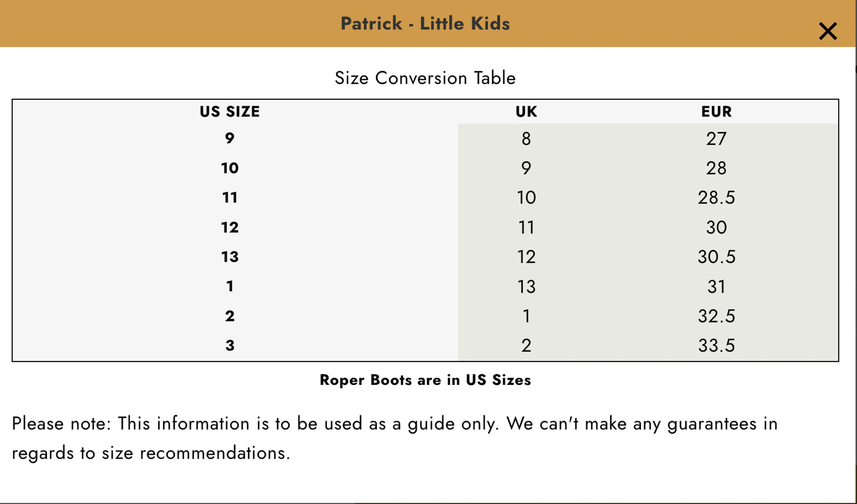Select the EUR 33.5 value
The image size is (857, 504).
click(716, 346)
